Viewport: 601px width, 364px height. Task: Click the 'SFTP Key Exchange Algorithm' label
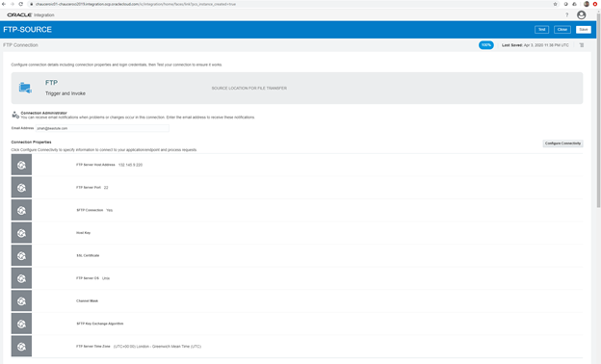pyautogui.click(x=99, y=324)
